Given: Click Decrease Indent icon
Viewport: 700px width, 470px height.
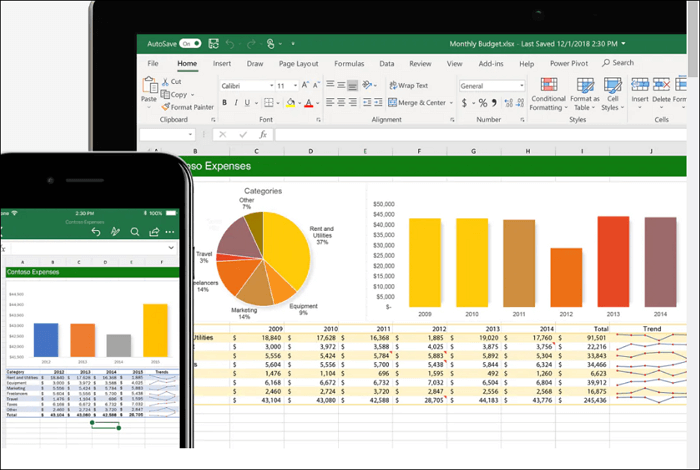Looking at the screenshot, I should coord(367,102).
